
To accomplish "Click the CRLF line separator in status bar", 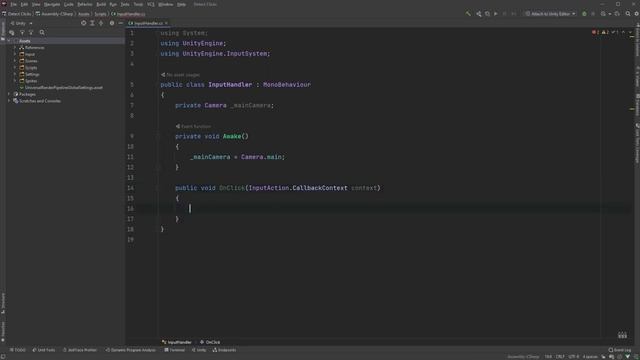I will point(560,357).
